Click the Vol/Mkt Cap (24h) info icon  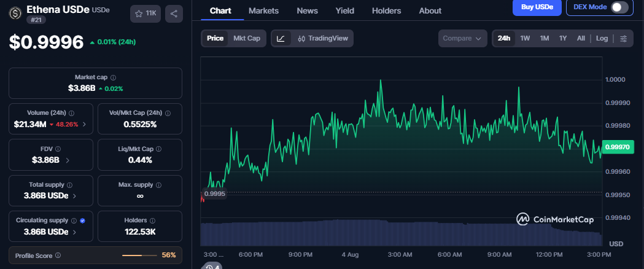click(x=168, y=113)
